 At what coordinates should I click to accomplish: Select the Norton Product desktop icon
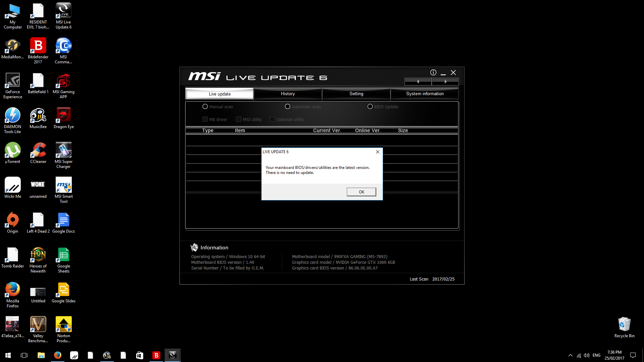(63, 330)
